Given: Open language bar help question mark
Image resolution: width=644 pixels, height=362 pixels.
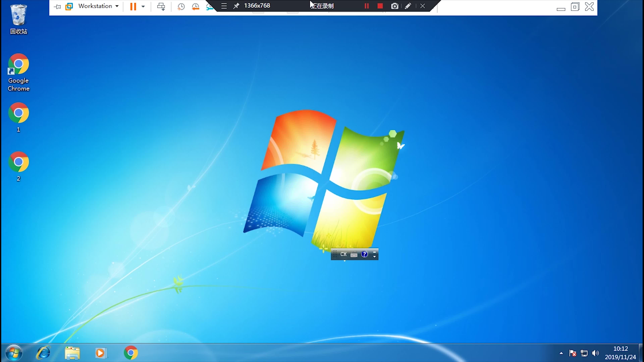Looking at the screenshot, I should pyautogui.click(x=364, y=254).
